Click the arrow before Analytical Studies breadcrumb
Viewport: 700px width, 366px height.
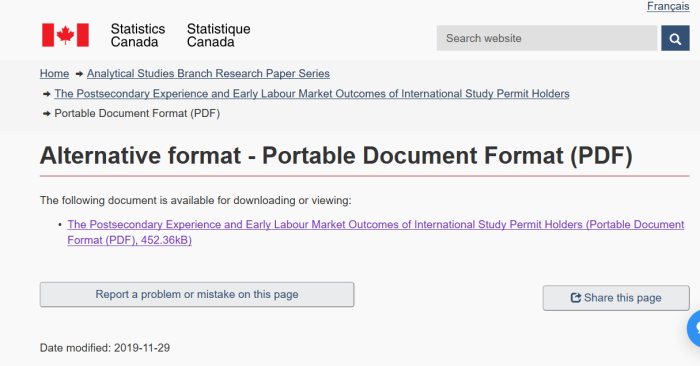click(79, 74)
